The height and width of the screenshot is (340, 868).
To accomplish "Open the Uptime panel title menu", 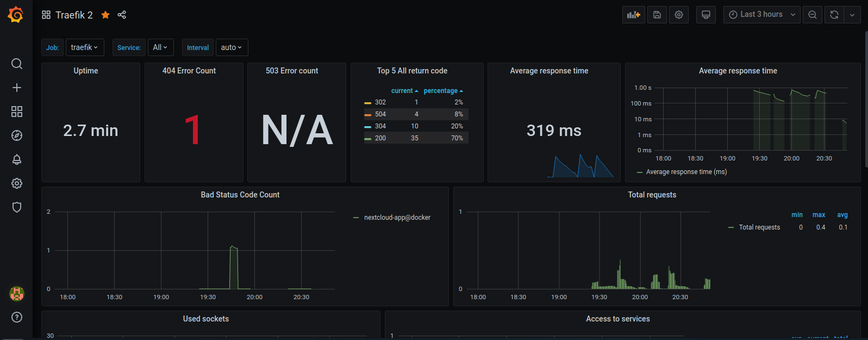I will [86, 71].
